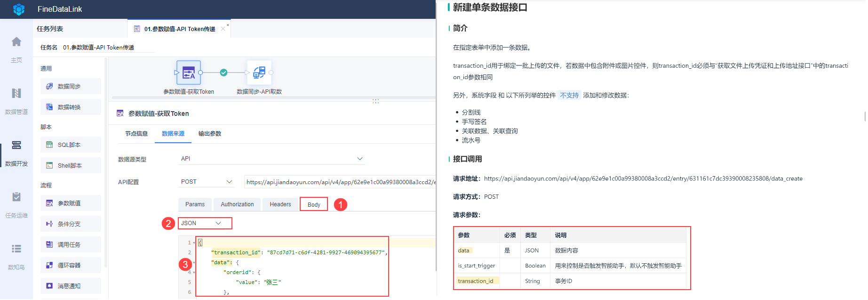Click the FineDataLink logo icon
The image size is (868, 300).
[19, 9]
